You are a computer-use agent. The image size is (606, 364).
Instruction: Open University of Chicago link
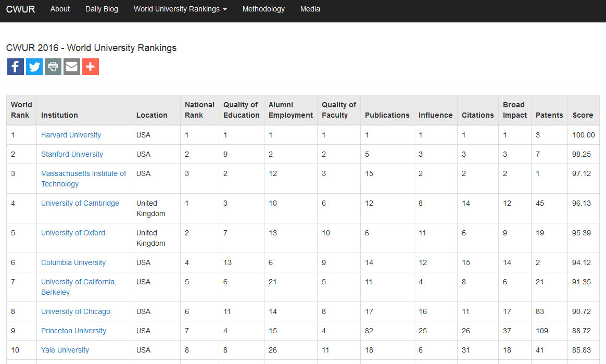[x=76, y=311]
